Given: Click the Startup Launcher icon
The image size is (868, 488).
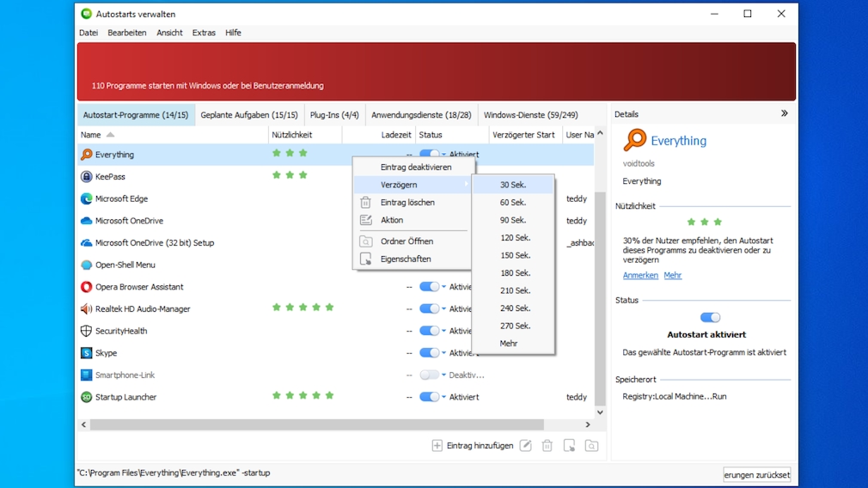Looking at the screenshot, I should coord(86,397).
